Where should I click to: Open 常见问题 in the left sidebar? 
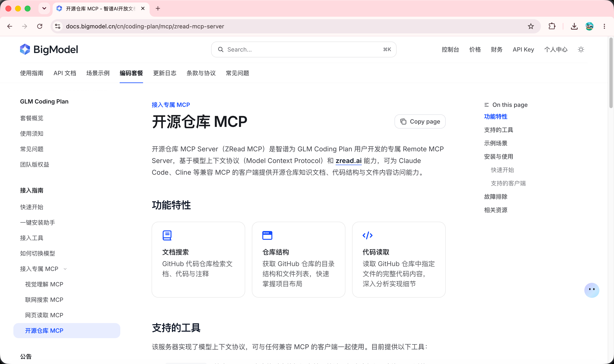tap(32, 149)
